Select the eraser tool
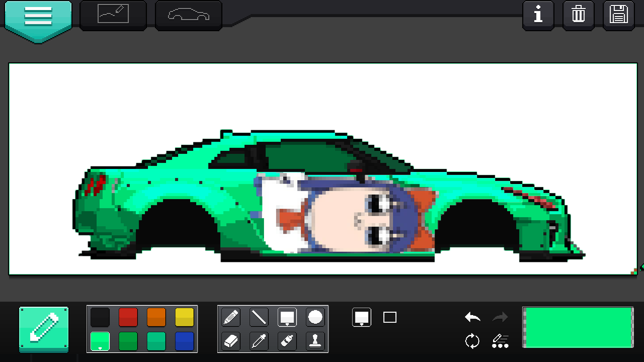Screen dimensions: 644x362 (231, 341)
